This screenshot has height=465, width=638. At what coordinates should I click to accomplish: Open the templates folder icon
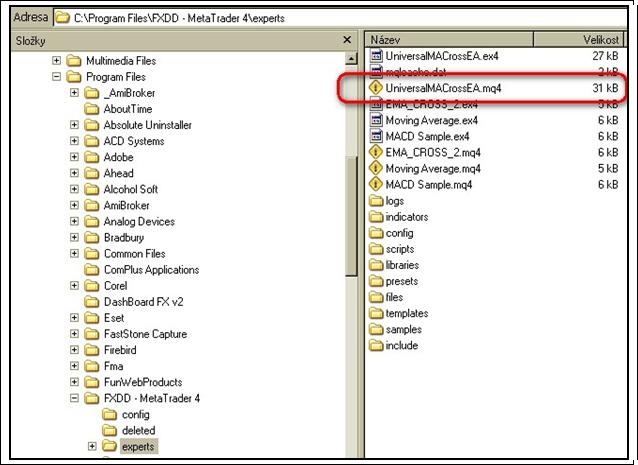point(376,313)
